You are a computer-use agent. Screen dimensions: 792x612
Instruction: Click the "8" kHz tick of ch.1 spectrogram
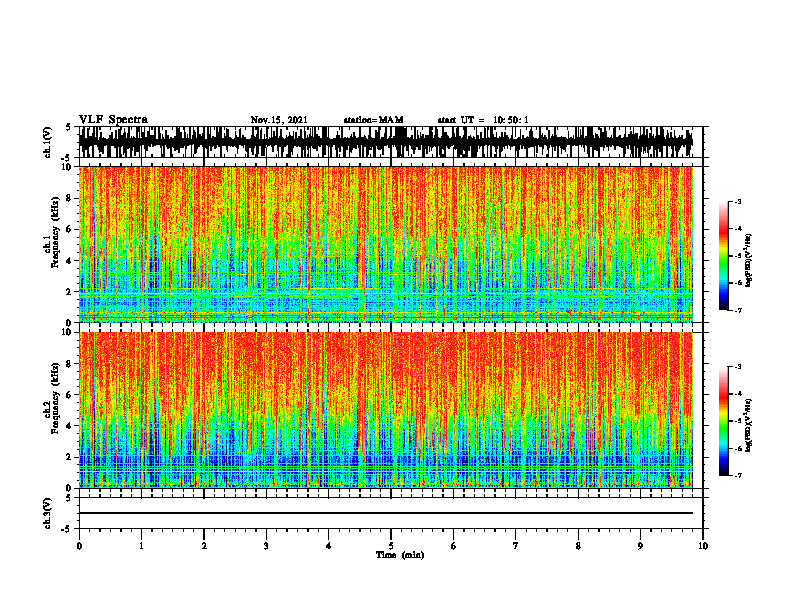70,198
